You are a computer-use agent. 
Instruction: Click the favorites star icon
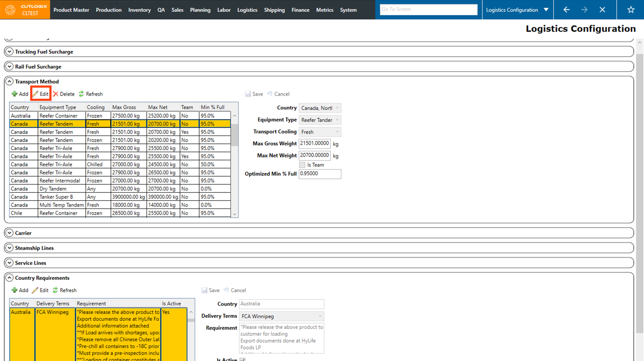[630, 10]
